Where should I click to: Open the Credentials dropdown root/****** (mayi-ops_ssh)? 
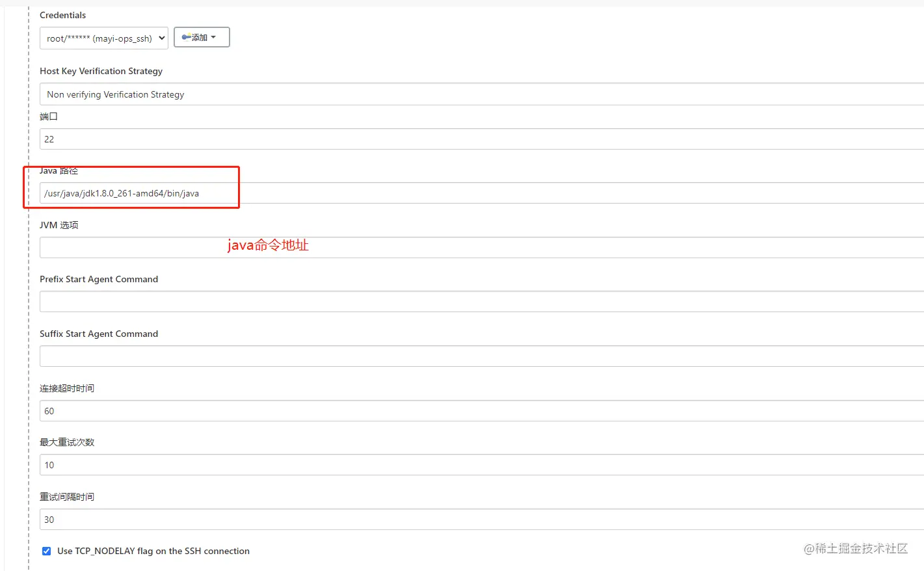104,38
